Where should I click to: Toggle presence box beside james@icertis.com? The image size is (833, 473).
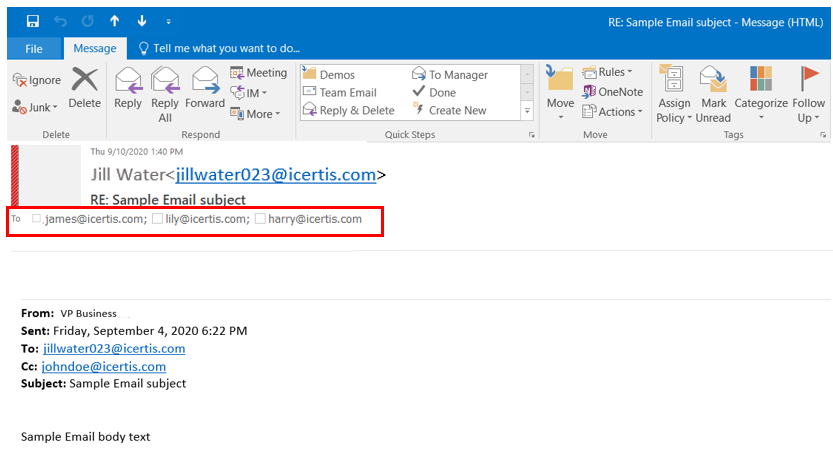[37, 219]
